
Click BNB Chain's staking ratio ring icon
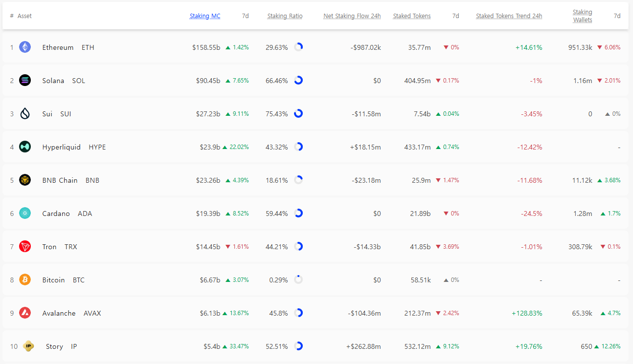click(298, 180)
